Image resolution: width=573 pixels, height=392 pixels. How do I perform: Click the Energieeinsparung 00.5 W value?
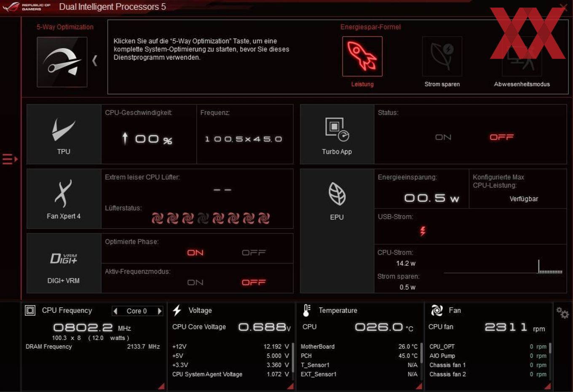(431, 198)
